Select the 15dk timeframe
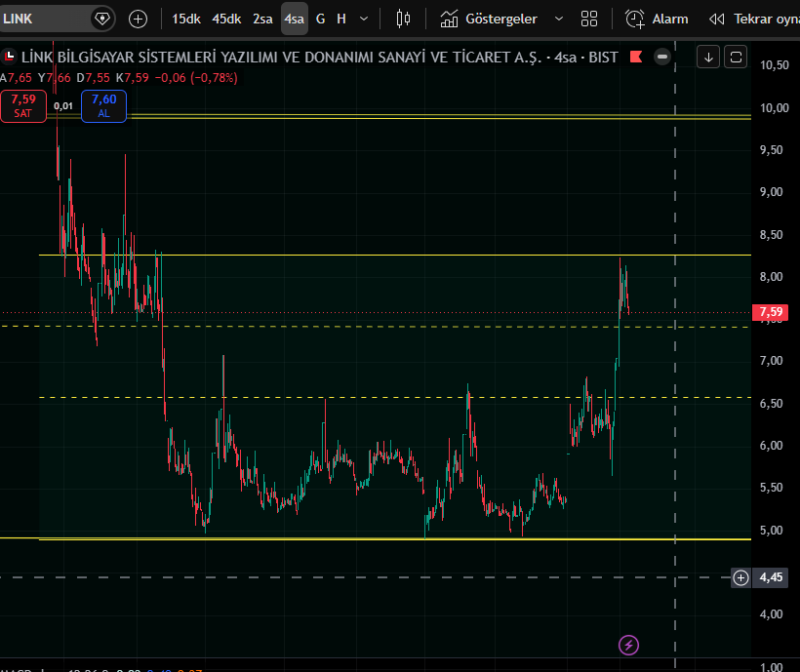This screenshot has width=800, height=672. click(x=185, y=19)
